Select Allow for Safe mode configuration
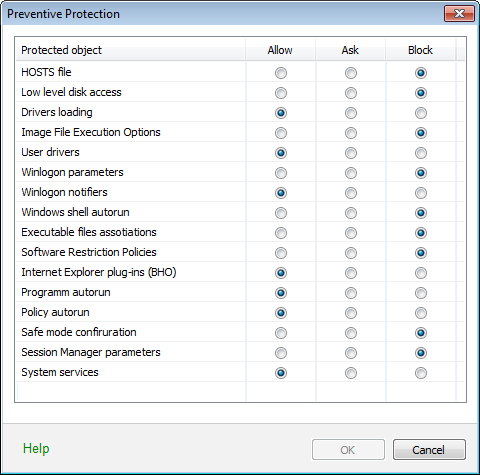This screenshot has width=480, height=475. pos(281,333)
